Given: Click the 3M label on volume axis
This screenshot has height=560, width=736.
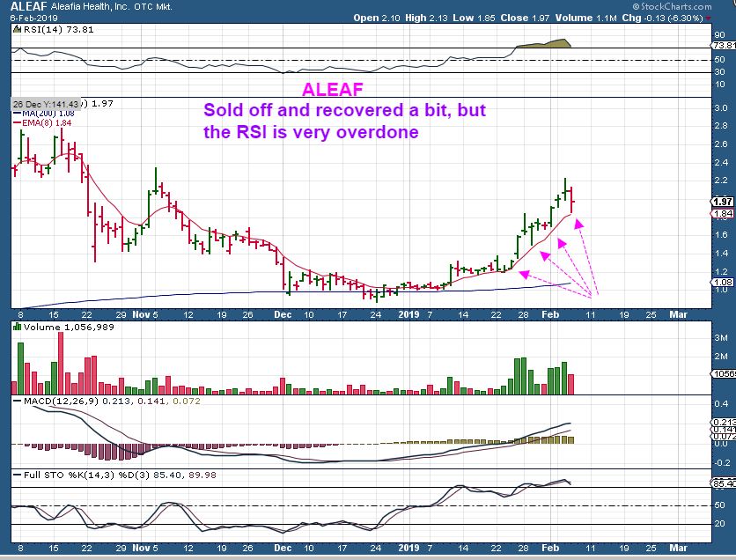Looking at the screenshot, I should tap(720, 337).
